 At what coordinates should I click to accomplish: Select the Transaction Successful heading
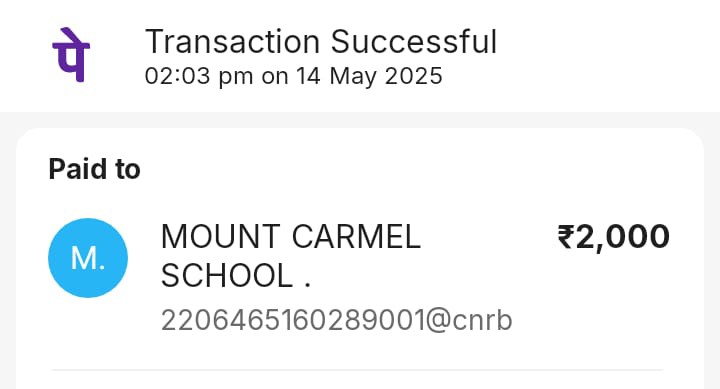(321, 42)
